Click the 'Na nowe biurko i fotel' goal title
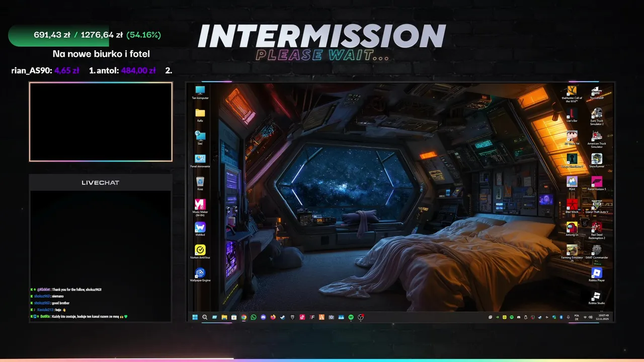644x362 pixels. pyautogui.click(x=101, y=54)
